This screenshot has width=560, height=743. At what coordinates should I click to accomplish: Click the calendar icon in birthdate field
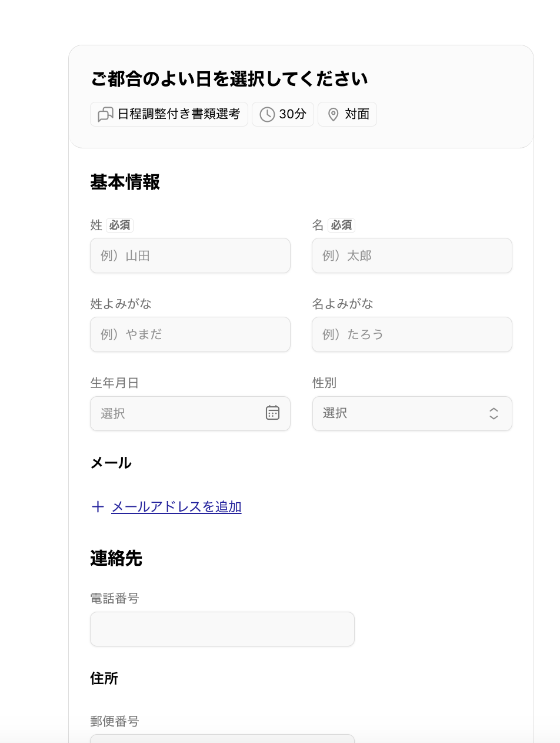tap(272, 413)
